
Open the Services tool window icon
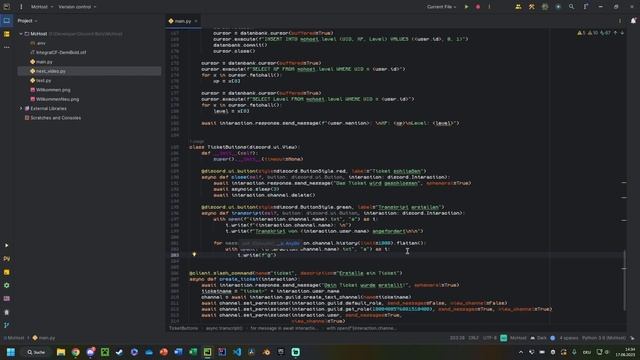tap(7, 286)
